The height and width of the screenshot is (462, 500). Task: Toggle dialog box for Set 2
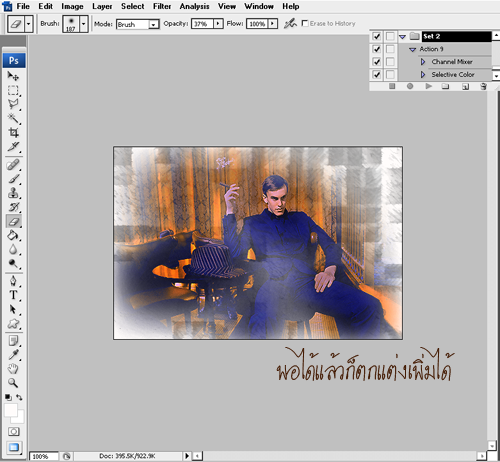tap(390, 36)
